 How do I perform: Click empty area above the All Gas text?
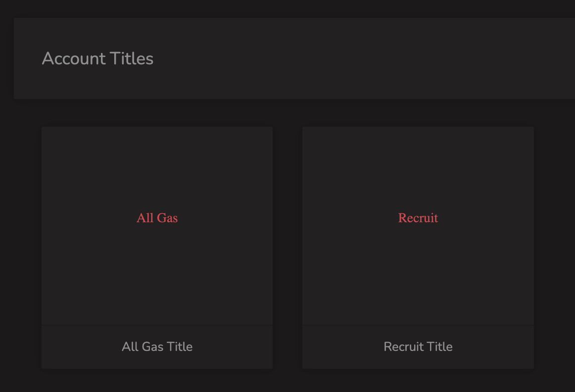[x=157, y=169]
